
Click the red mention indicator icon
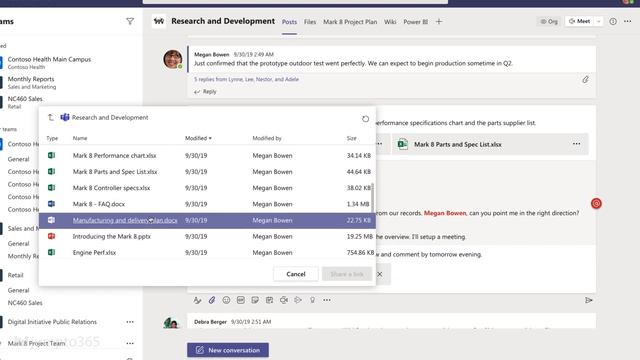point(596,203)
